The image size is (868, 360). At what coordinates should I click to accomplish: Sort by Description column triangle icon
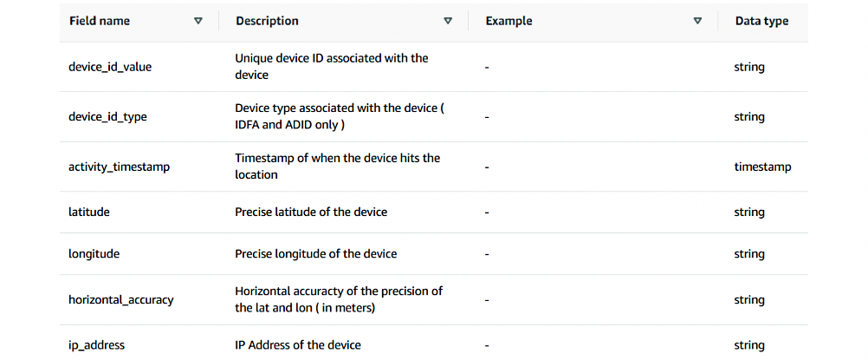pyautogui.click(x=448, y=21)
